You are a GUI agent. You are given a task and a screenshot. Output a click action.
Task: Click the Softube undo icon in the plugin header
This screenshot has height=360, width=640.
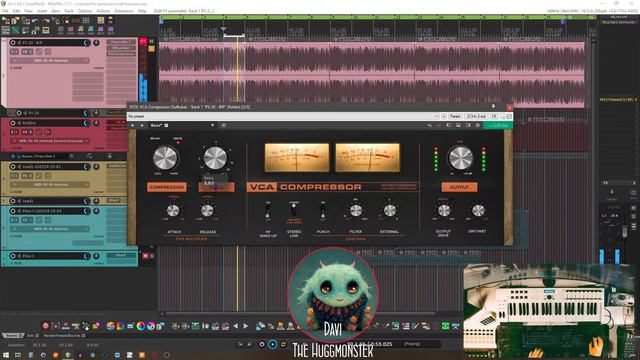(x=429, y=125)
